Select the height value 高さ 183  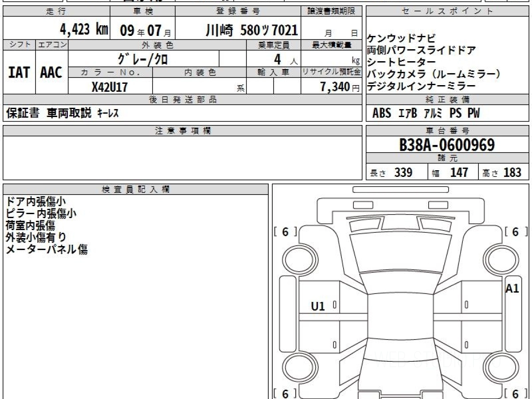click(501, 172)
